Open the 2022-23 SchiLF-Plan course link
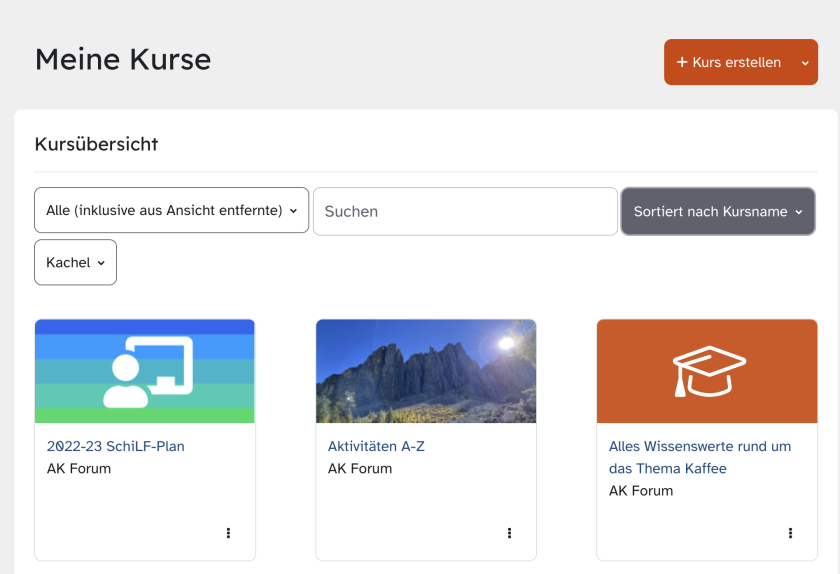Image resolution: width=840 pixels, height=574 pixels. 115,446
